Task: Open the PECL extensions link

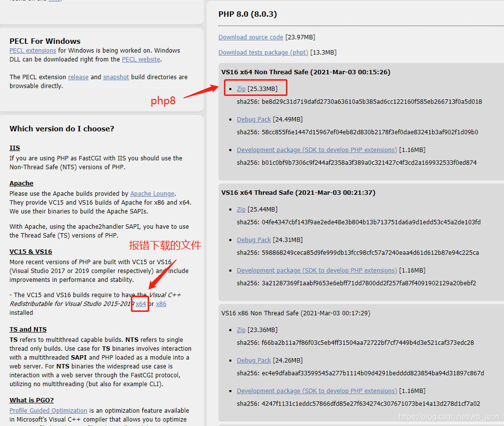Action: [x=33, y=51]
